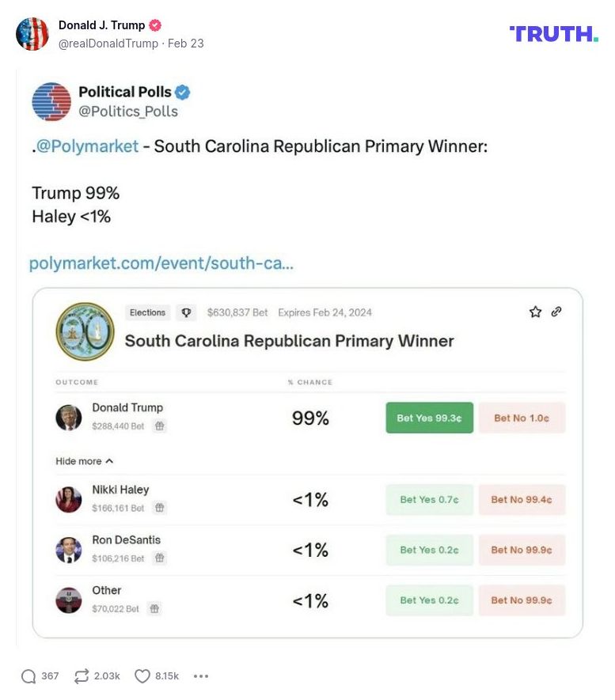Star the South Carolina Primary market
615x700 pixels.
534,312
